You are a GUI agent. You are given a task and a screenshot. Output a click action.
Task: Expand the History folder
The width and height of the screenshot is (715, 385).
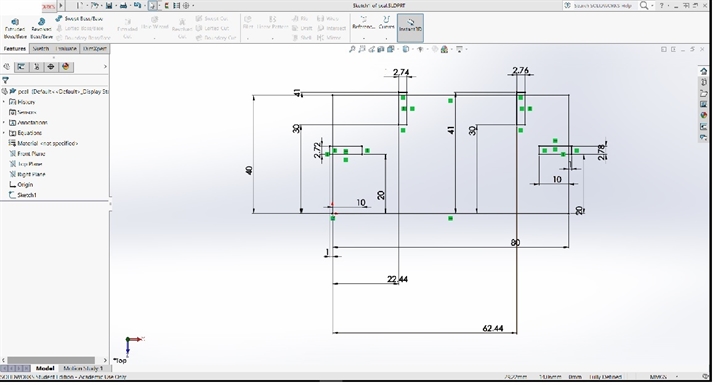click(4, 102)
